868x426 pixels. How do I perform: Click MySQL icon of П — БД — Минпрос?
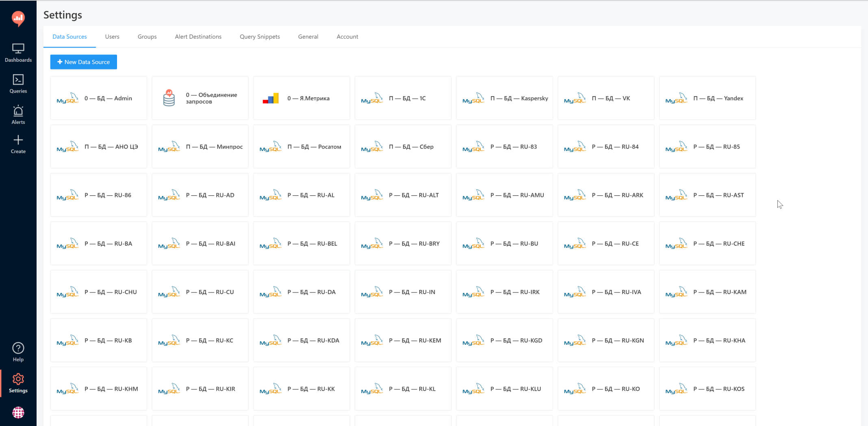[169, 147]
